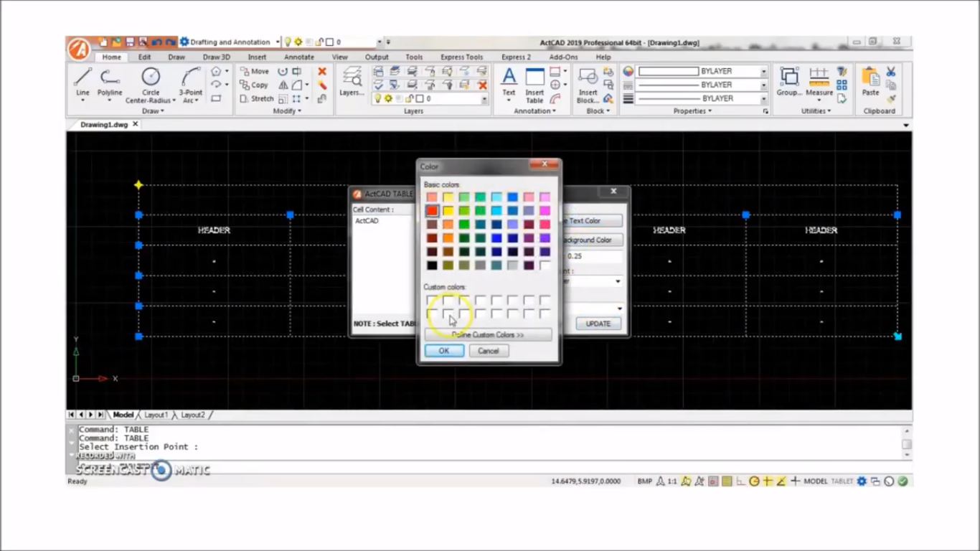
Task: Toggle MODEL space in status bar
Action: click(x=816, y=481)
